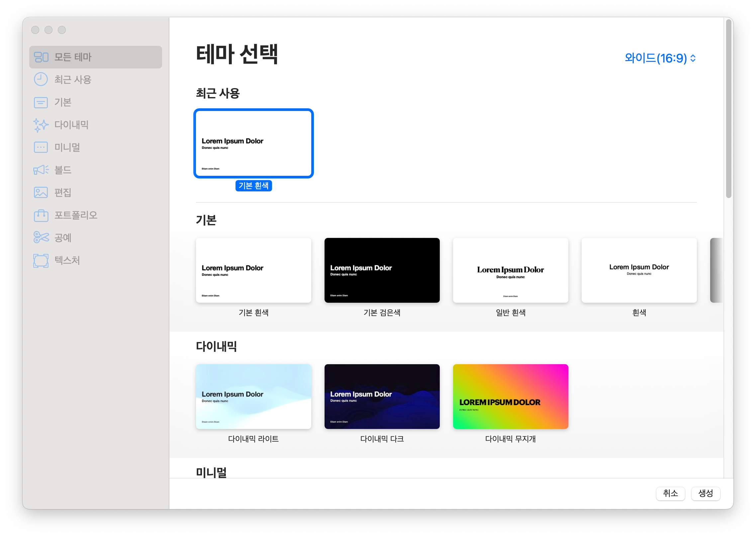The width and height of the screenshot is (756, 537).
Task: Open the 포트폴리오 briefcase icon category
Action: (41, 215)
